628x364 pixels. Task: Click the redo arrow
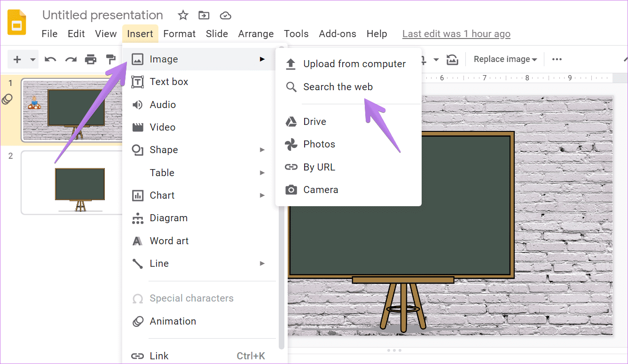(x=71, y=59)
